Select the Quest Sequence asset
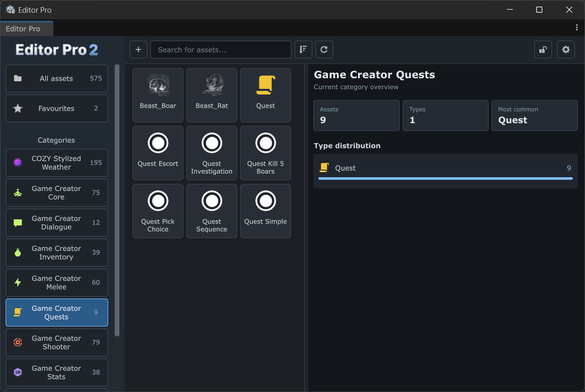This screenshot has width=585, height=392. point(212,211)
